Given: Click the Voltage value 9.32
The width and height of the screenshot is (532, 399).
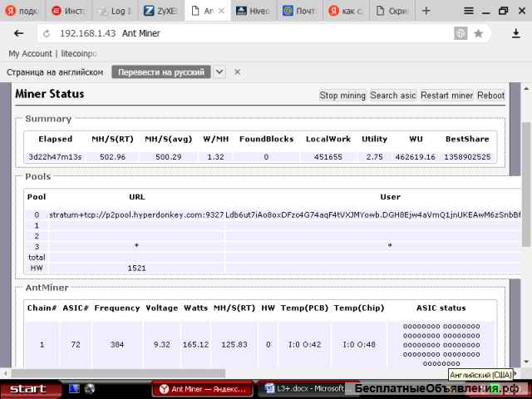Looking at the screenshot, I should click(162, 345).
